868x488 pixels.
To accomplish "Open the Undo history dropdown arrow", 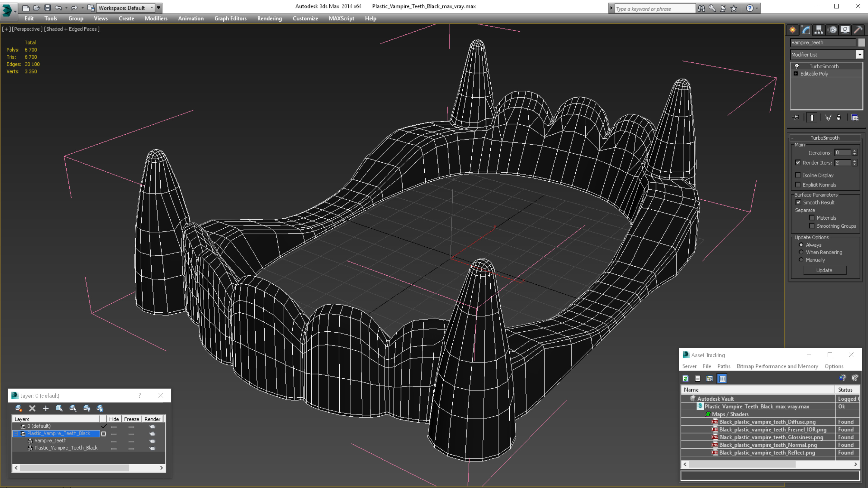I will click(66, 8).
